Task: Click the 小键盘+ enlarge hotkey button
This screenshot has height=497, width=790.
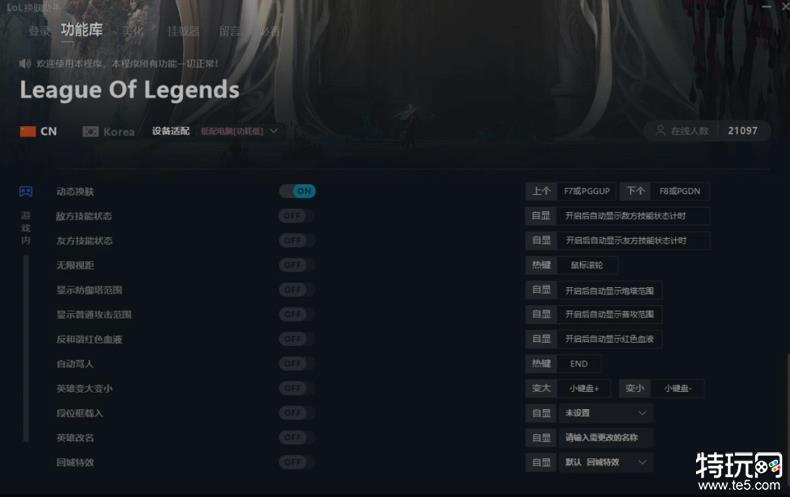Action: click(584, 388)
